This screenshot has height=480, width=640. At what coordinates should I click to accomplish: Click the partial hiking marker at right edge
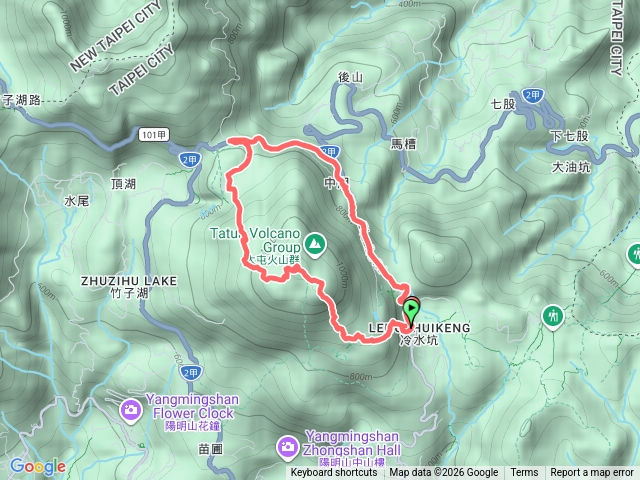634,255
